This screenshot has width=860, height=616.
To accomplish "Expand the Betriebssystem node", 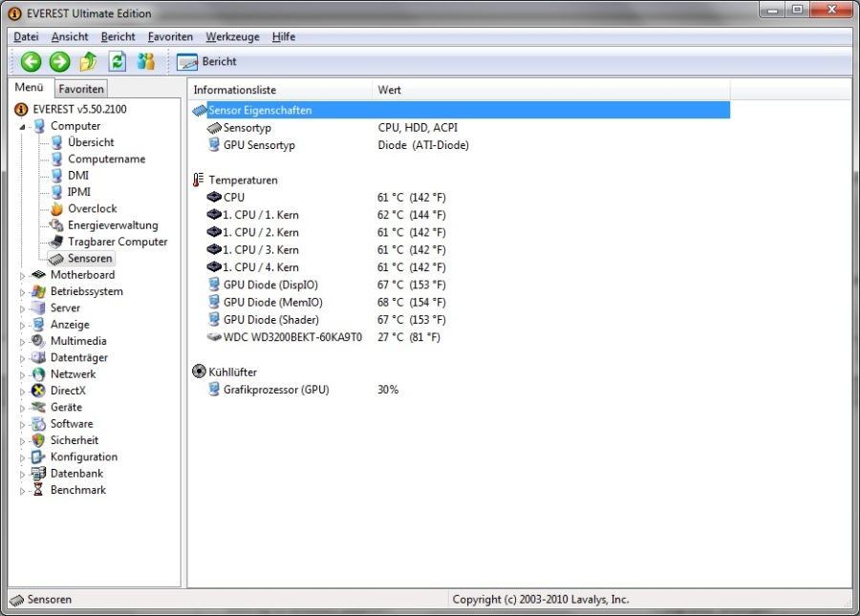I will [23, 292].
